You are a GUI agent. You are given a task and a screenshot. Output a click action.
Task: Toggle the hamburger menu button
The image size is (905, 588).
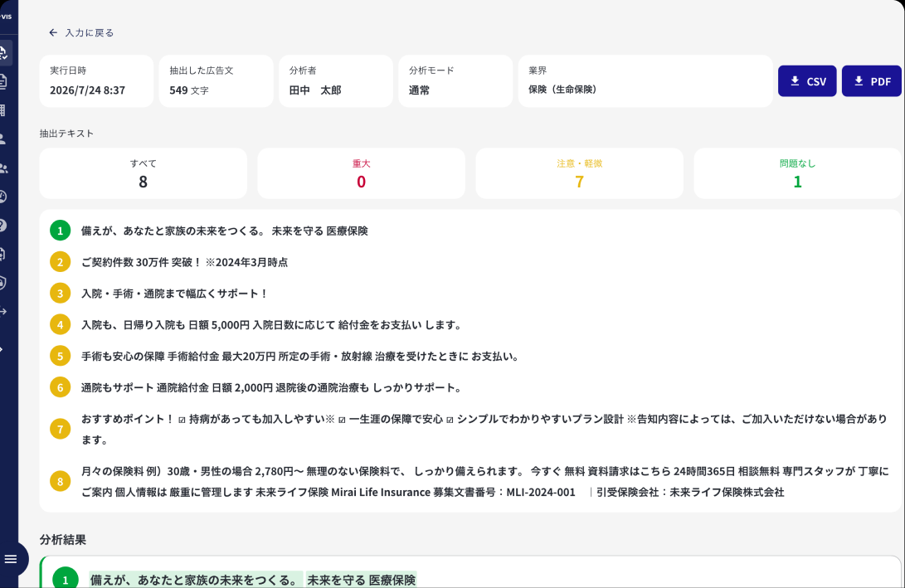click(11, 559)
